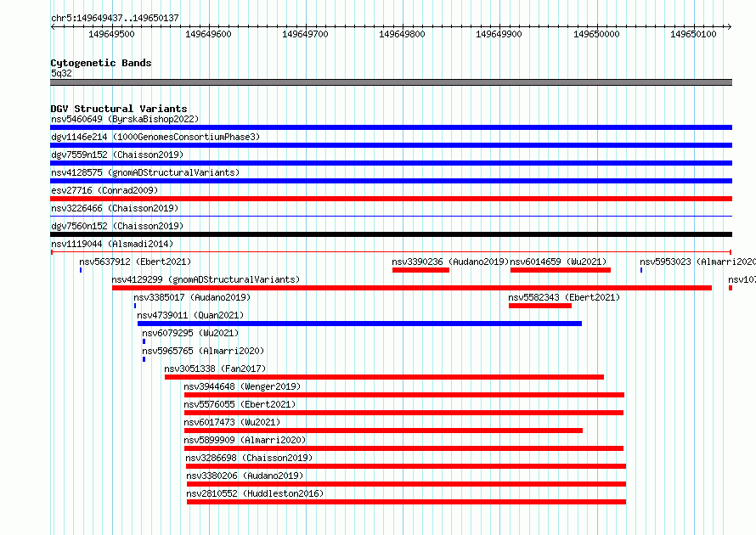Click the red bar under nsv3390236
Viewport: 756px width, 535px height.
coord(421,270)
